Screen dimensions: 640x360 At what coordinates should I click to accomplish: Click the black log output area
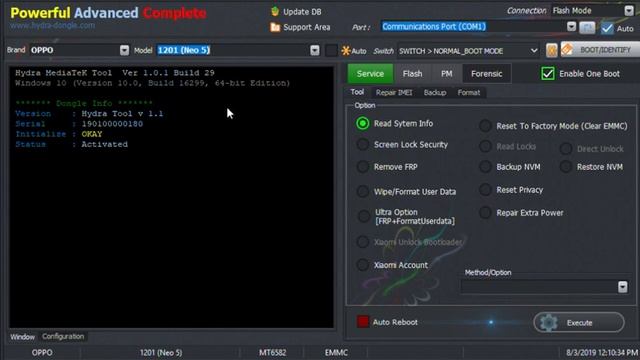[x=171, y=197]
